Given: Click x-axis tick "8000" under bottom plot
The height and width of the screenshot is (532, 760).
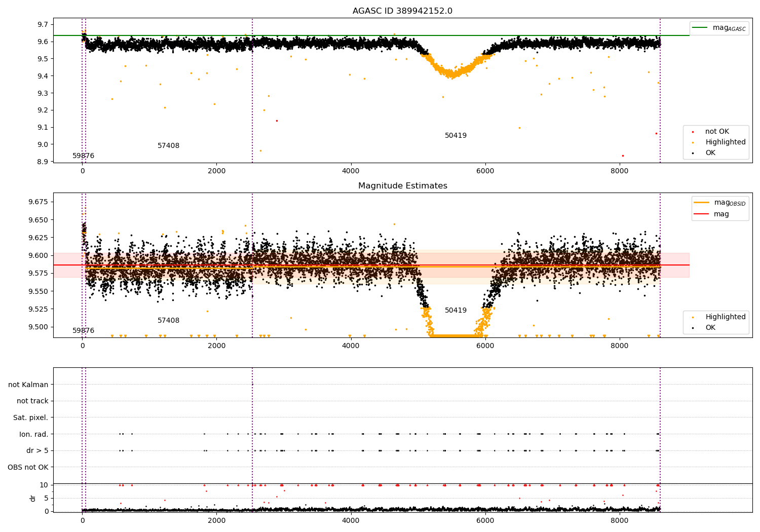Looking at the screenshot, I should coord(619,520).
